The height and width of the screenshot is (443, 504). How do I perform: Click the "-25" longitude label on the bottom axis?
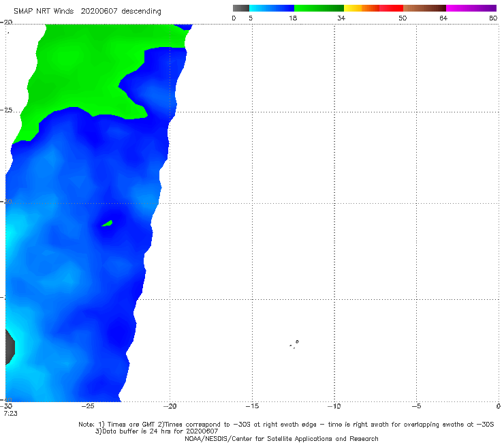pos(88,406)
